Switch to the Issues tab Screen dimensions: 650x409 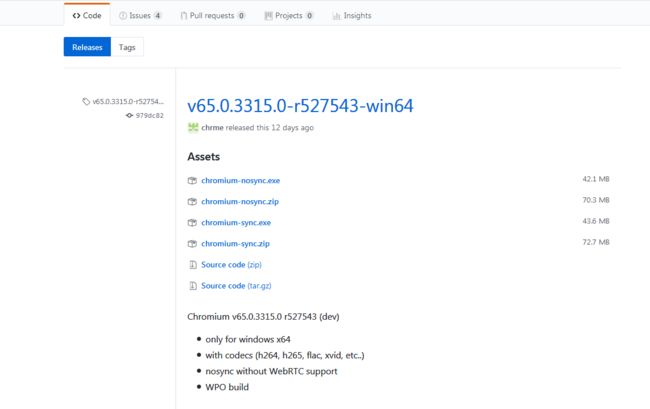click(x=140, y=16)
